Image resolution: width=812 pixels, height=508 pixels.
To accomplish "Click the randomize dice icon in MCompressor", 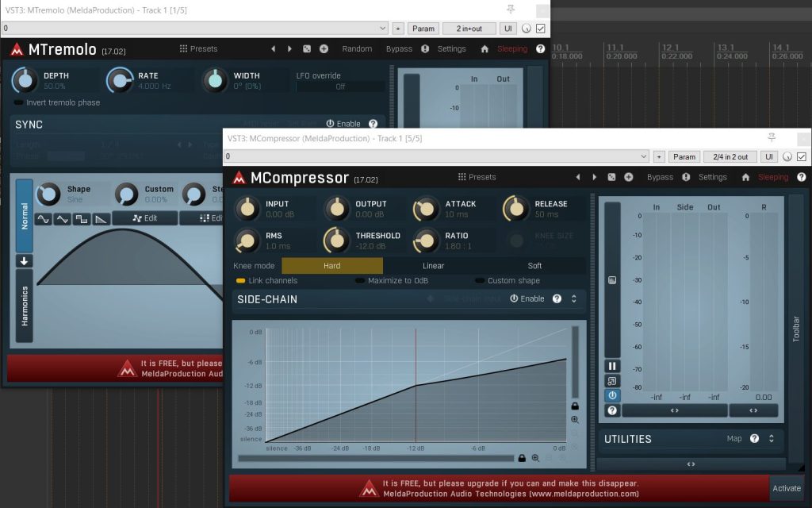I will point(611,177).
